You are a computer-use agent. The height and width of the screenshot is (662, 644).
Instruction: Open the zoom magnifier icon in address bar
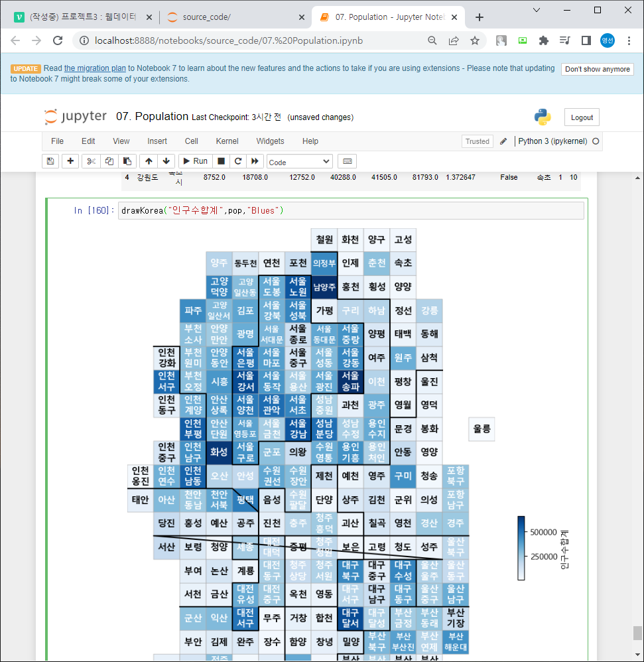pyautogui.click(x=432, y=40)
